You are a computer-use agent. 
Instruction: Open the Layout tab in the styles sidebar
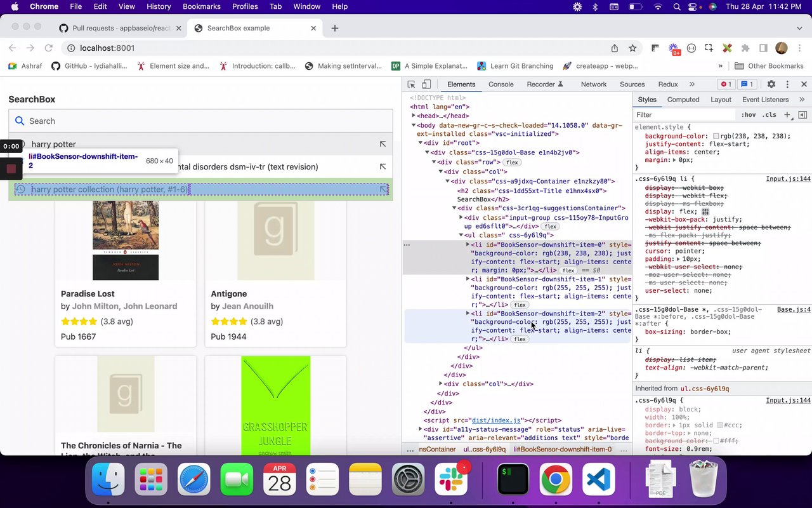coord(721,100)
